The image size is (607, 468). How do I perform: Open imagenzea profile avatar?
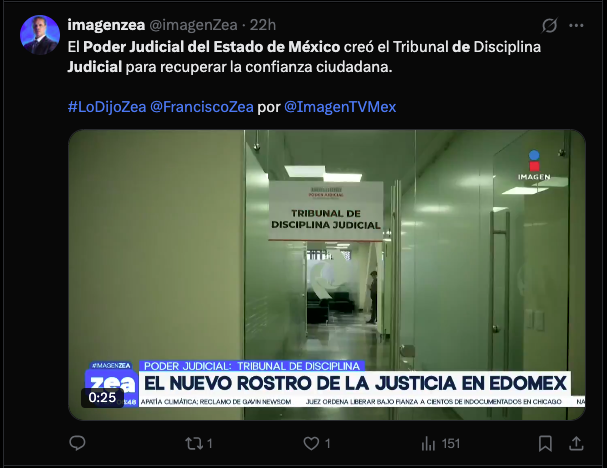pos(40,35)
